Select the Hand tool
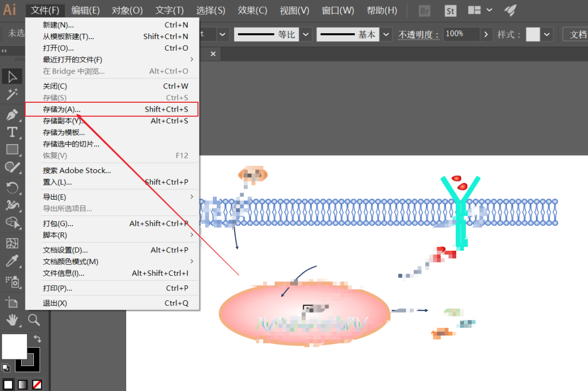 tap(12, 320)
